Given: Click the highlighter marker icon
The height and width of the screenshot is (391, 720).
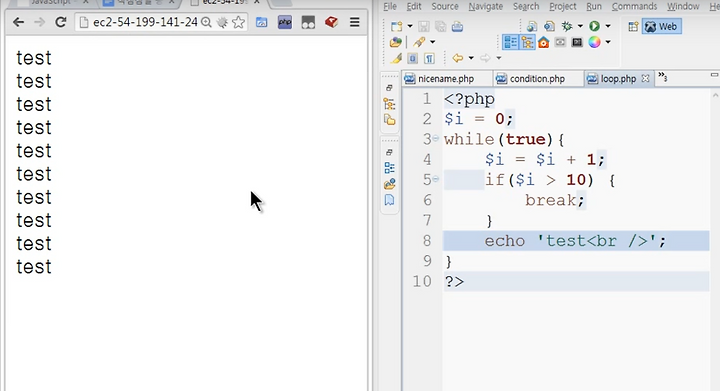Looking at the screenshot, I should coord(396,58).
